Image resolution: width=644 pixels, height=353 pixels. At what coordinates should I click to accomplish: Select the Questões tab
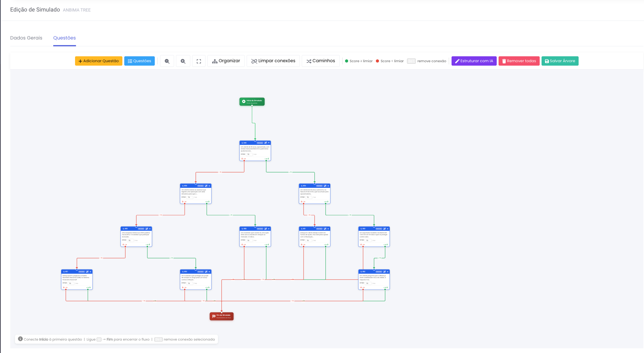click(x=64, y=38)
